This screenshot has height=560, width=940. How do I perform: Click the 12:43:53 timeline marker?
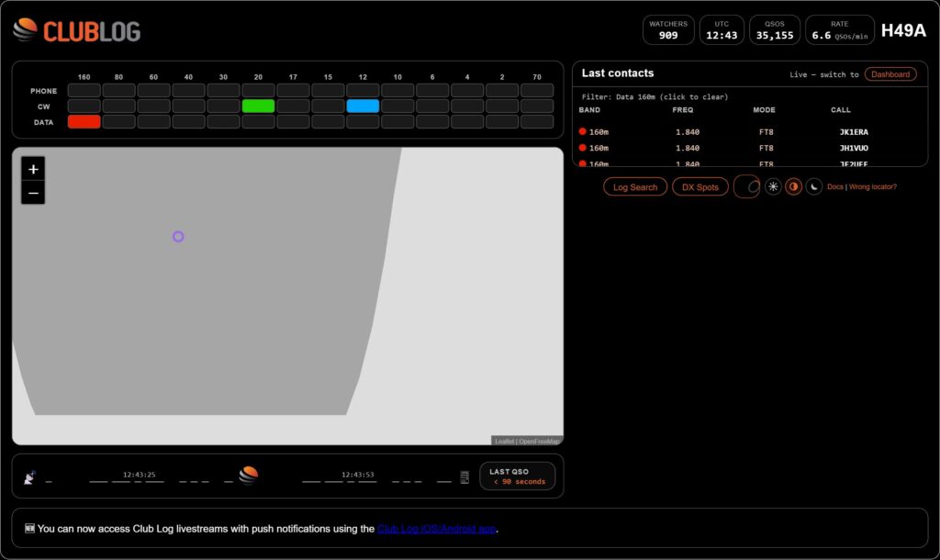coord(358,475)
